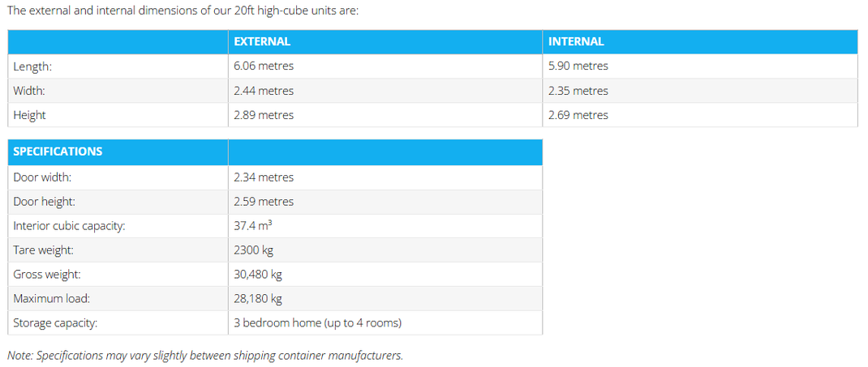Select the Storage capacity row label

(x=55, y=323)
